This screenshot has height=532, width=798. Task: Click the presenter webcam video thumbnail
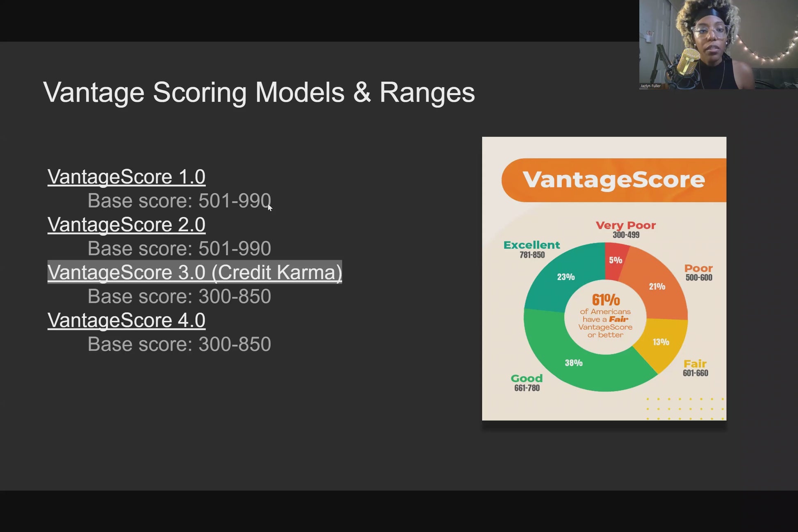tap(718, 44)
